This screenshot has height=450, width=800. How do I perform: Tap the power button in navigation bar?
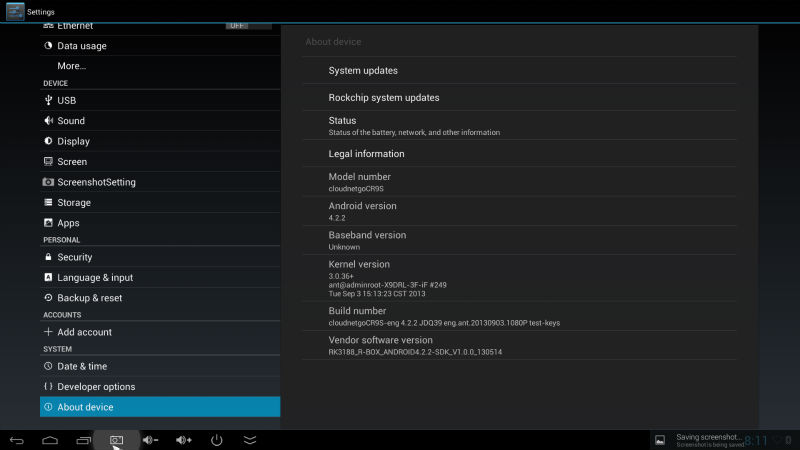pyautogui.click(x=217, y=440)
